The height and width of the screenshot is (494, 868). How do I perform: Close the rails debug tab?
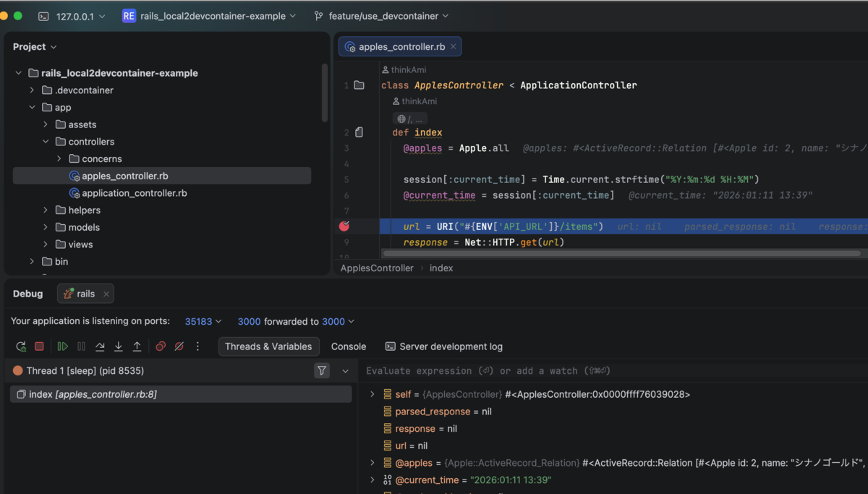pos(106,294)
